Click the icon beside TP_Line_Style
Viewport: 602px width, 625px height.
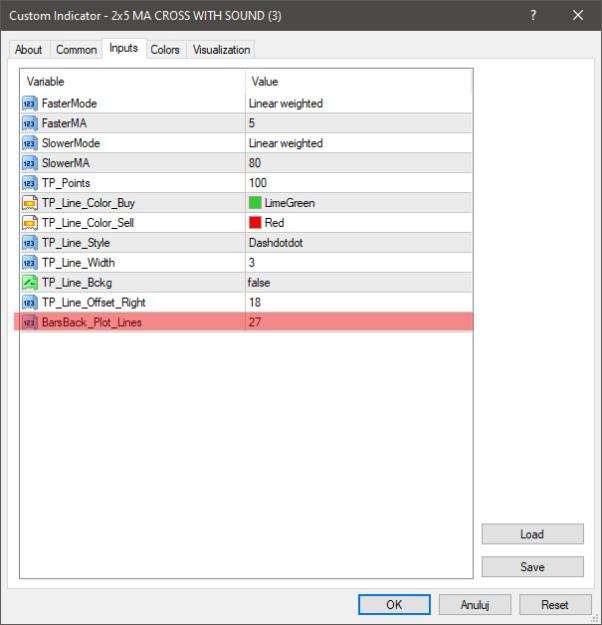(30, 243)
